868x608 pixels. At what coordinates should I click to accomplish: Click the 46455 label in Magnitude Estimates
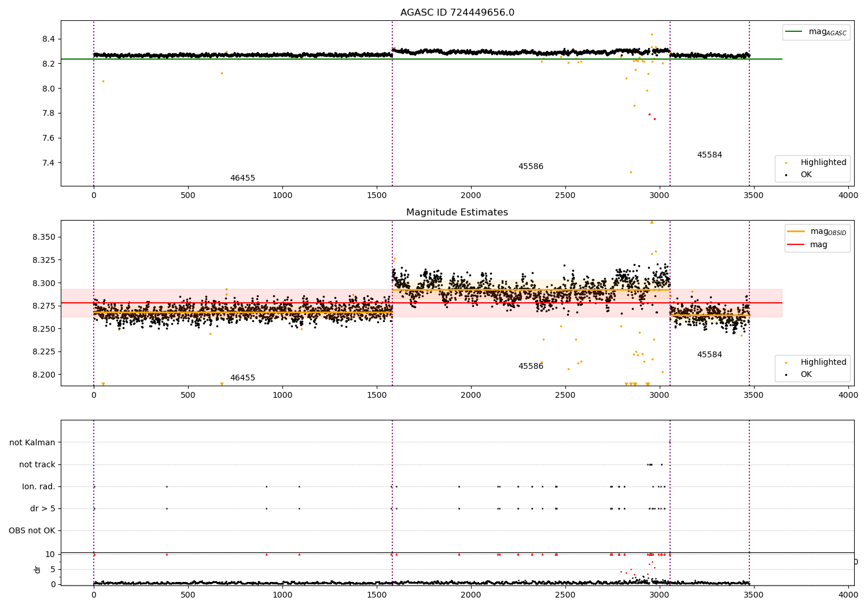(x=242, y=378)
